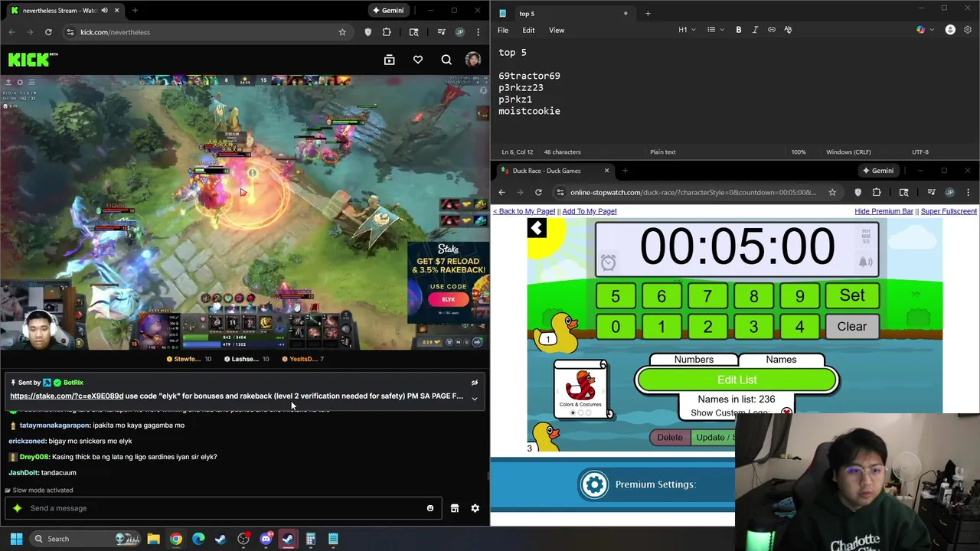Click 'Super Fullscreen!' link

[949, 211]
